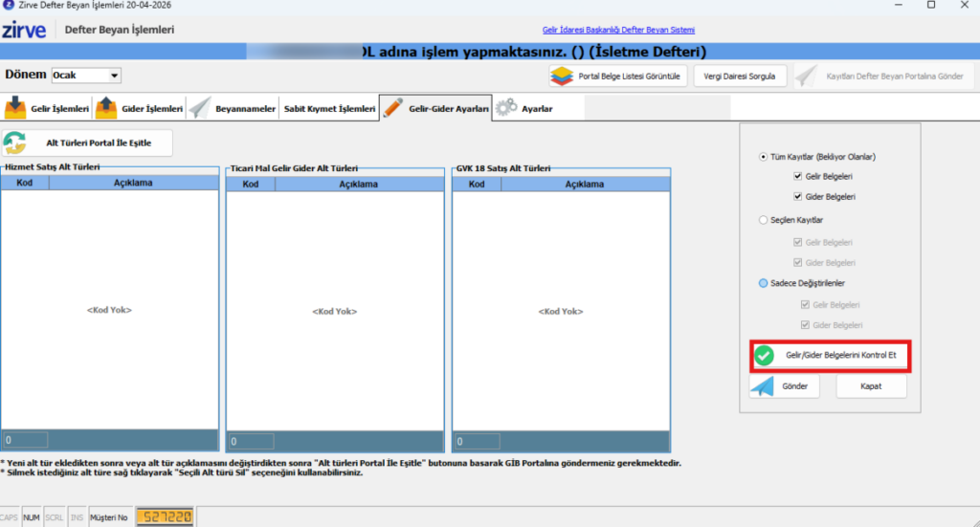The width and height of the screenshot is (980, 527).
Task: Click the blue paper plane Gönder icon
Action: (763, 386)
